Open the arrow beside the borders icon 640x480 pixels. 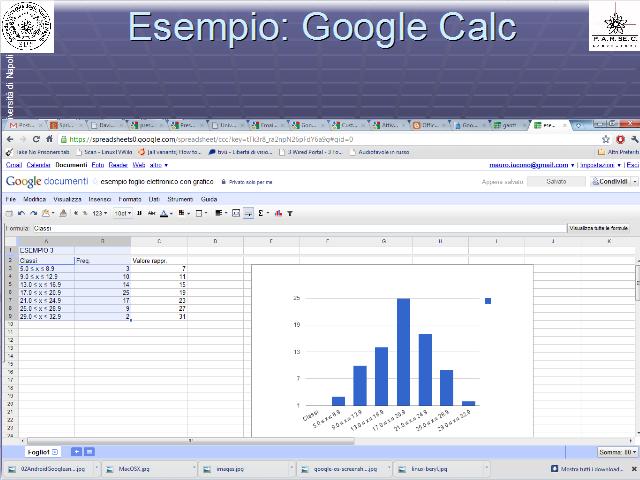tap(206, 213)
